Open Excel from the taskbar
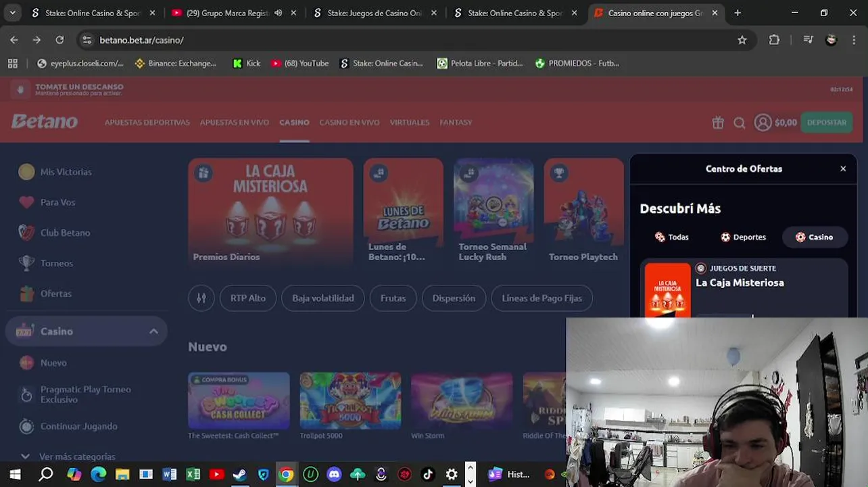The height and width of the screenshot is (487, 868). 193,474
